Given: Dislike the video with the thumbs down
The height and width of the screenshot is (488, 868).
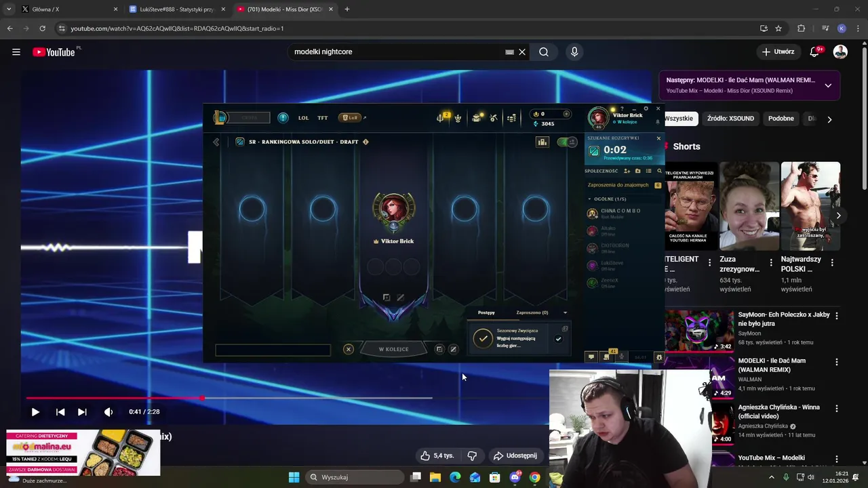Looking at the screenshot, I should point(472,455).
